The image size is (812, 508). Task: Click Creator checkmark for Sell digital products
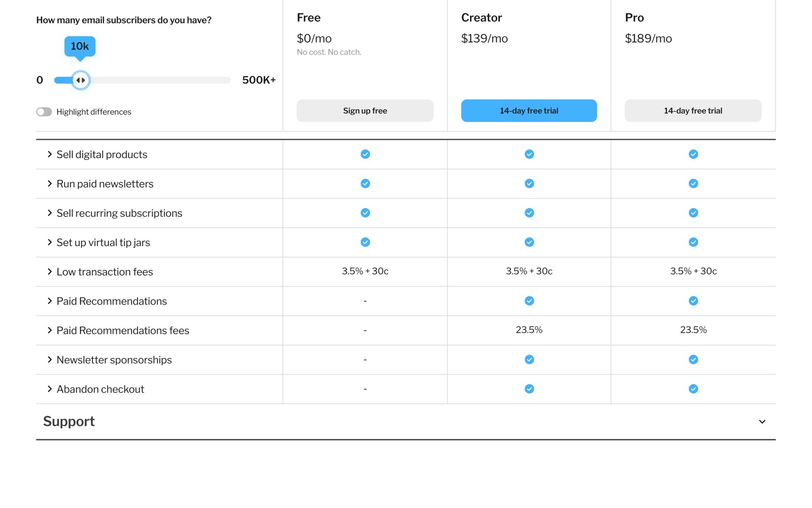point(529,154)
